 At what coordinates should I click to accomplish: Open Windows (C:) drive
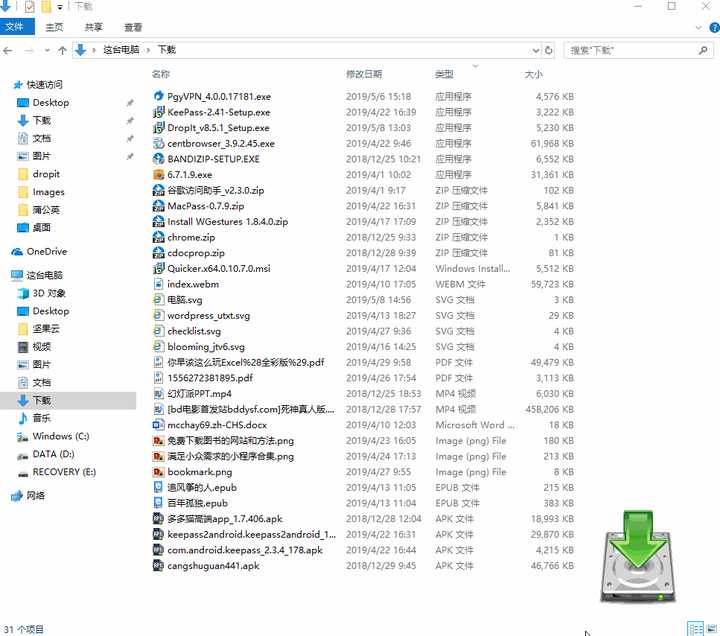[x=61, y=436]
